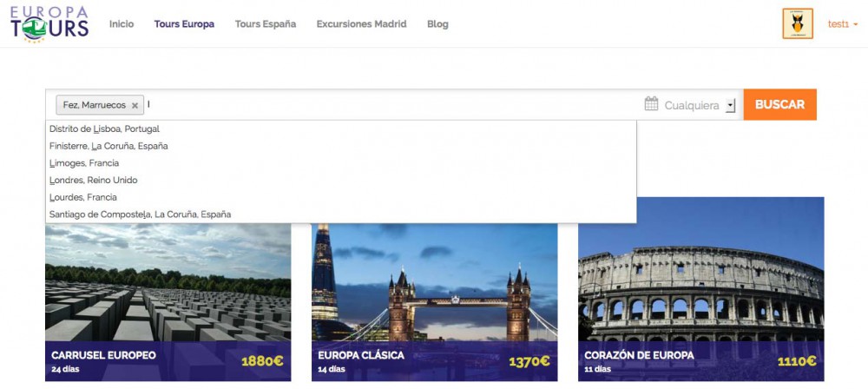Viewport: 868px width, 389px height.
Task: Click the calendar icon in search bar
Action: pos(652,104)
